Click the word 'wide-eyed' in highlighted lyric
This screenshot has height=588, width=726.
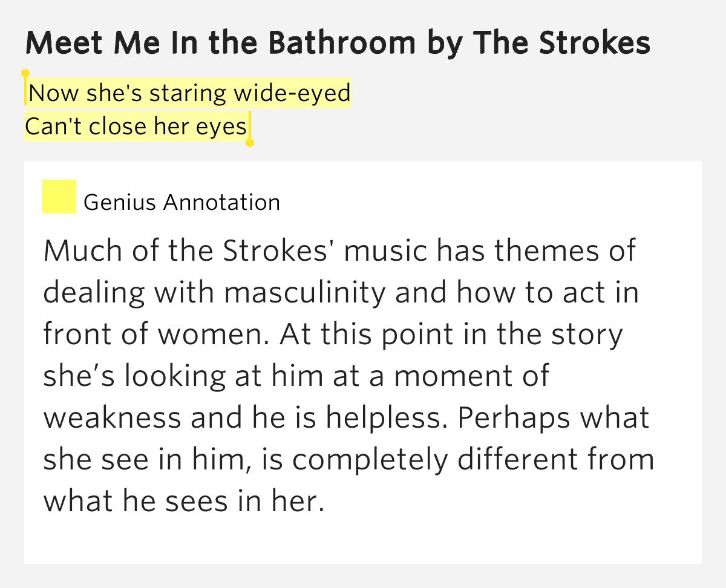click(292, 93)
